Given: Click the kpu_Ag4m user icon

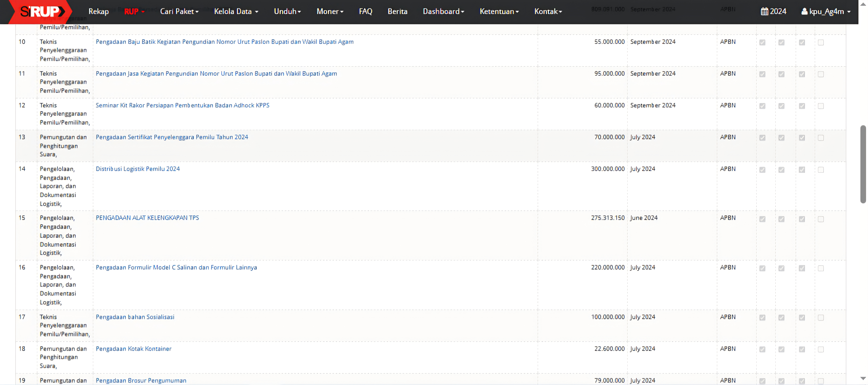Looking at the screenshot, I should [x=804, y=11].
